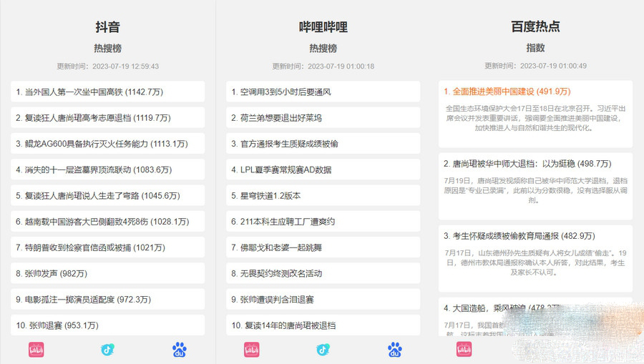Open Bilibili item LPL夏季赛常规赛AD数据
Viewport: 644px width, 364px height.
pyautogui.click(x=323, y=169)
